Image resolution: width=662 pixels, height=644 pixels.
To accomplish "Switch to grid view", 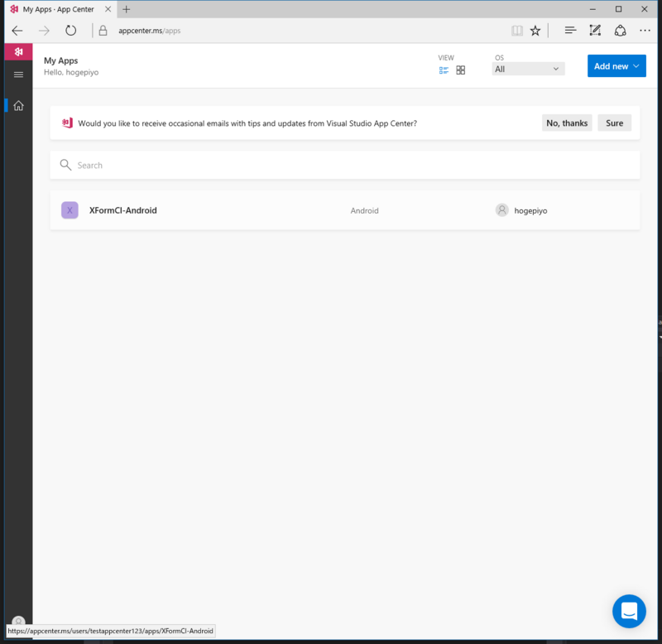I will [461, 70].
